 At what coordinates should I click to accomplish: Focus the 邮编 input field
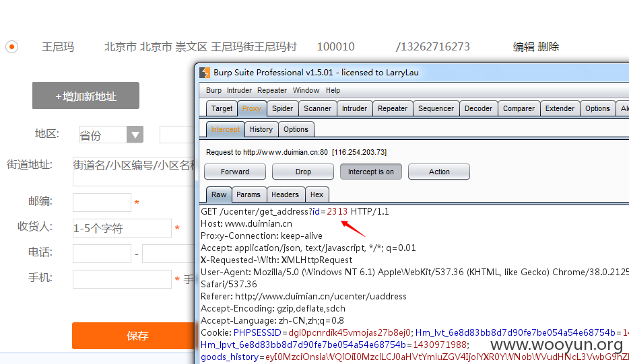[x=102, y=203]
